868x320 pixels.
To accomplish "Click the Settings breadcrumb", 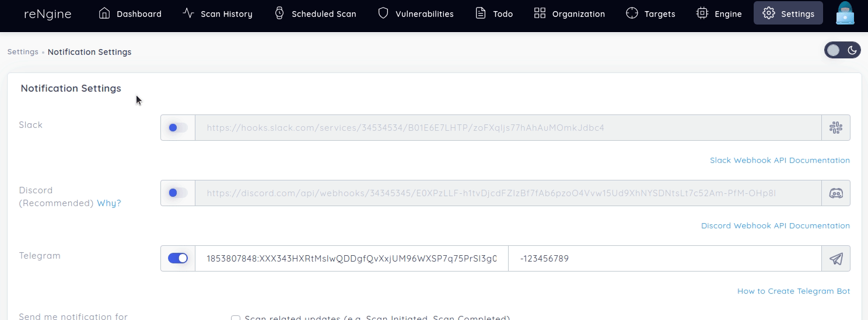I will pyautogui.click(x=23, y=51).
